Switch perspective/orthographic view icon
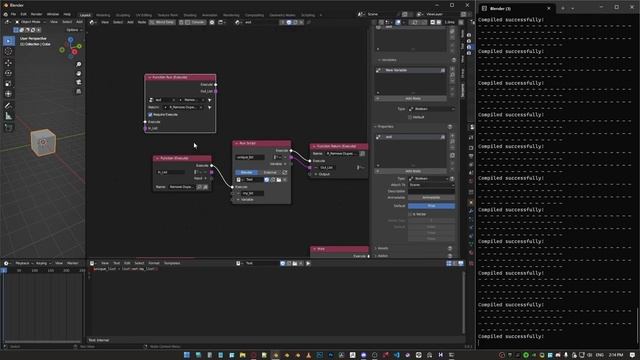Viewport: 640px width, 360px height. 78,91
